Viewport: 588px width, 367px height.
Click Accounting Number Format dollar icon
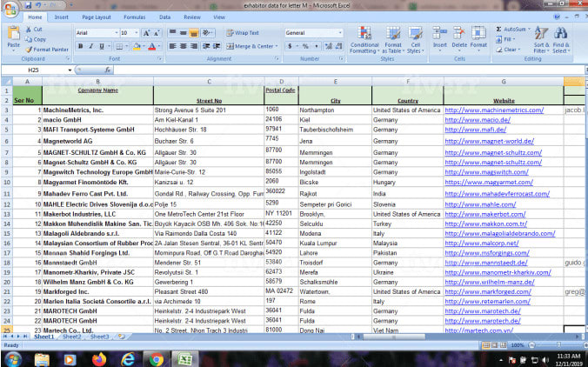(290, 46)
